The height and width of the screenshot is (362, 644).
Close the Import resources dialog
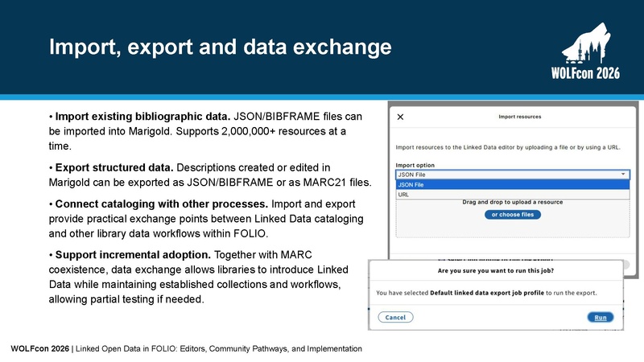coord(400,117)
